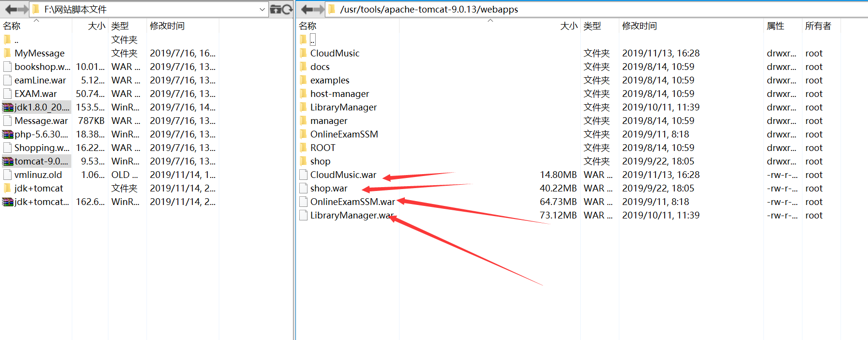This screenshot has width=868, height=340.
Task: Select the remote shop folder icon
Action: coord(303,161)
